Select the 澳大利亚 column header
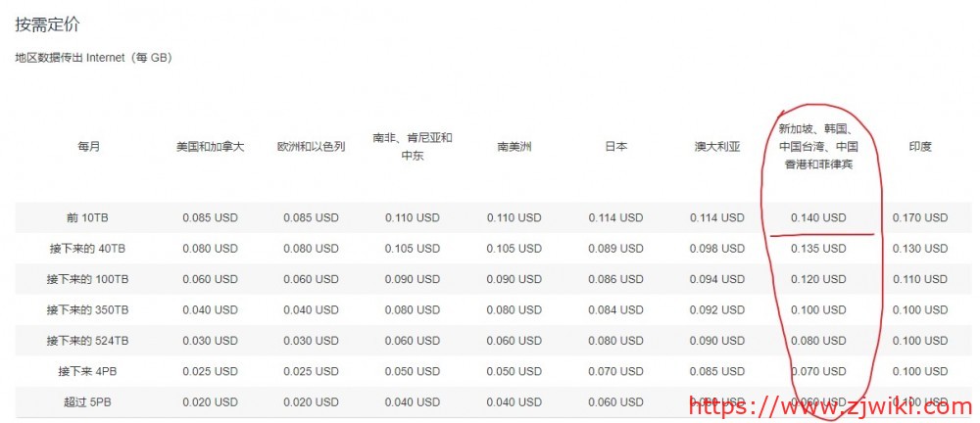 tap(717, 147)
